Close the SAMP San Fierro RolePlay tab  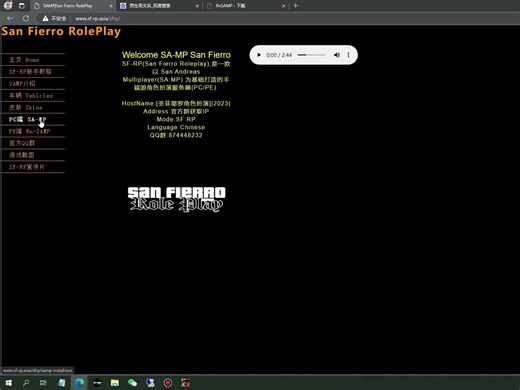click(x=111, y=6)
